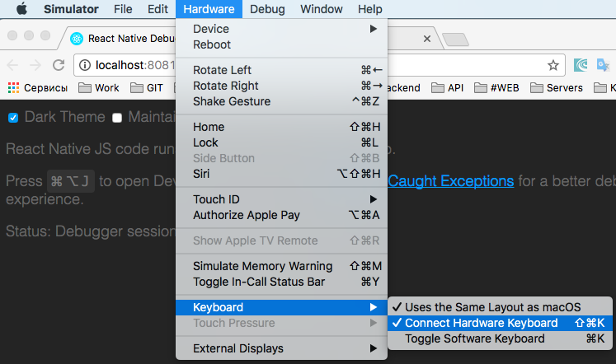Image resolution: width=616 pixels, height=364 pixels.
Task: Uncheck the Dark Theme checkbox
Action: (13, 118)
